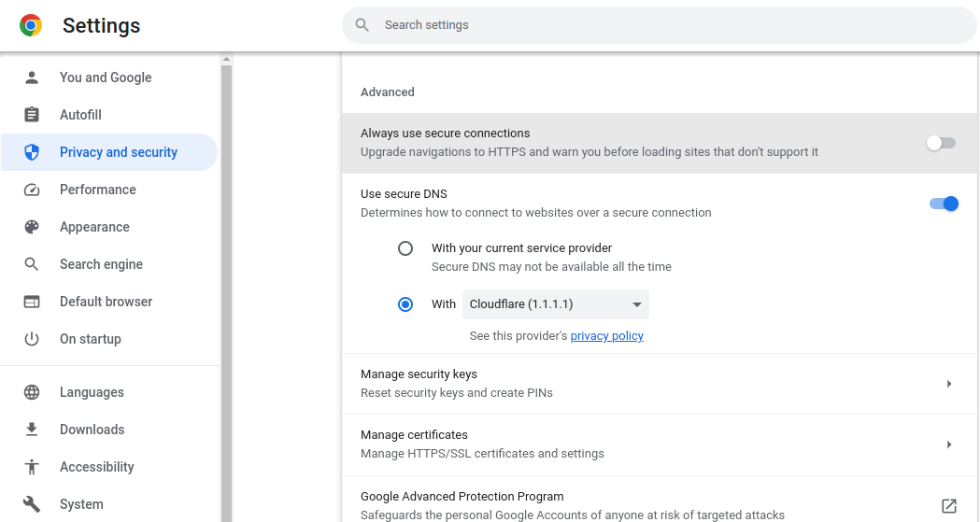Click the Autofill clipboard icon
The width and height of the screenshot is (980, 522).
32,115
